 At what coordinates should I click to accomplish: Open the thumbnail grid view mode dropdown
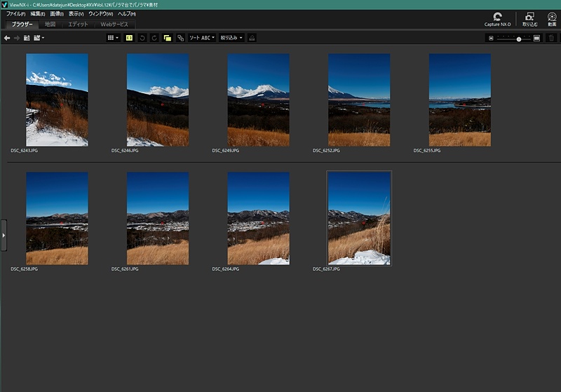(113, 38)
